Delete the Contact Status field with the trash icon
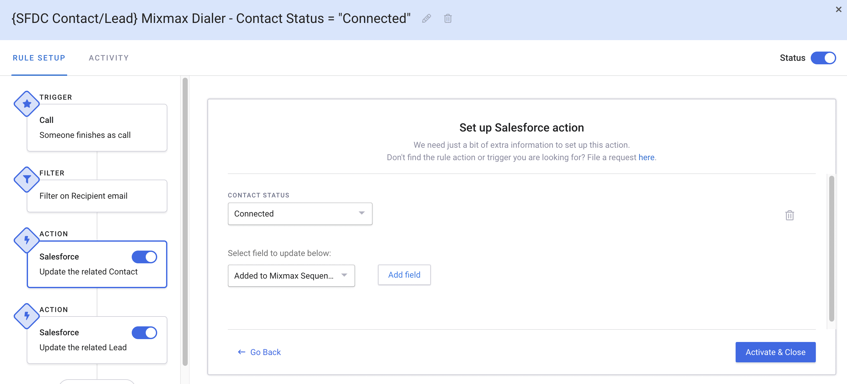 click(x=790, y=215)
